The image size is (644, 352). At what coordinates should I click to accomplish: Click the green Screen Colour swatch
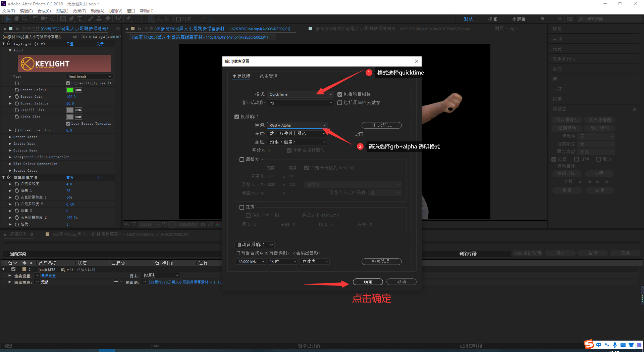pos(70,90)
